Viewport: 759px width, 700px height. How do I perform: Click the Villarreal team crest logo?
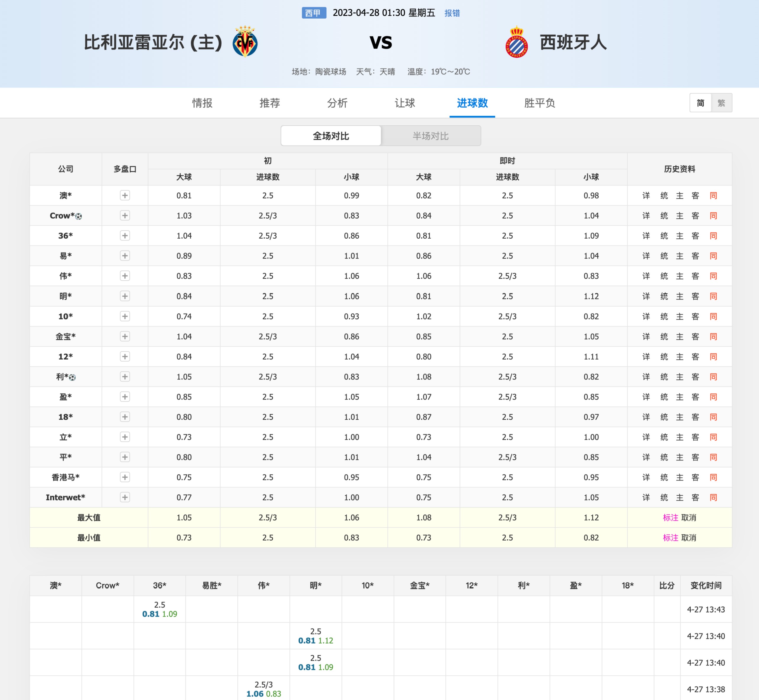245,41
